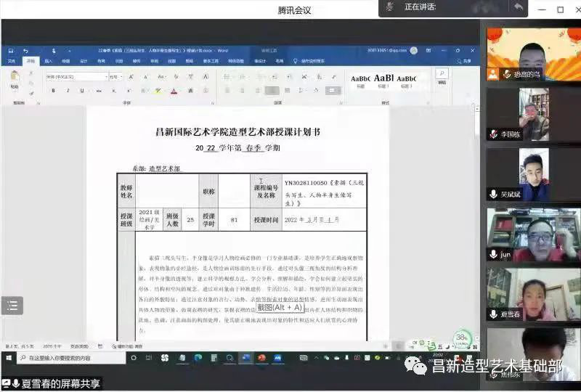This screenshot has height=392, width=581.
Task: Toggle microphone icon for participant jun
Action: pos(493,254)
